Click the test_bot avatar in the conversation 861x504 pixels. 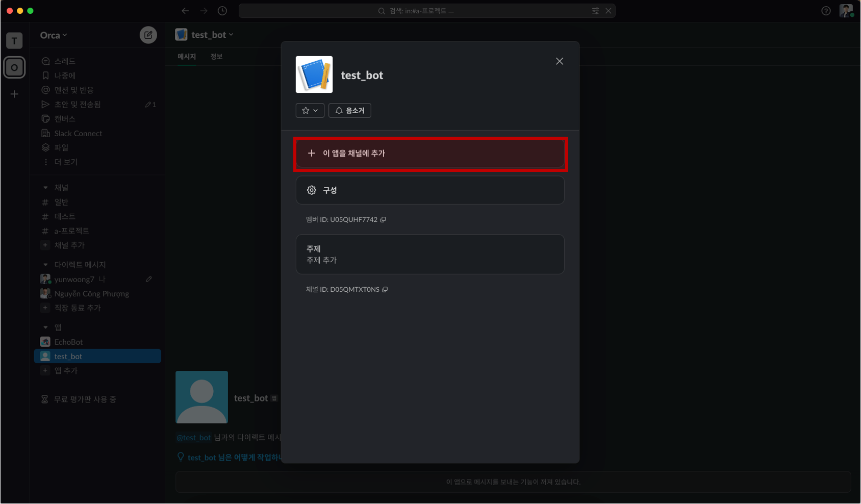click(201, 397)
